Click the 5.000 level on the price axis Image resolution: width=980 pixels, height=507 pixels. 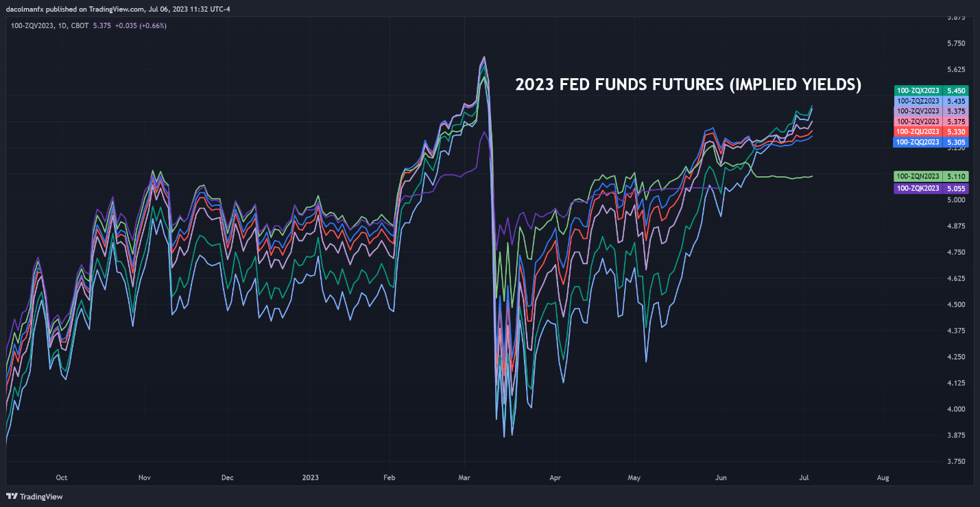[955, 200]
